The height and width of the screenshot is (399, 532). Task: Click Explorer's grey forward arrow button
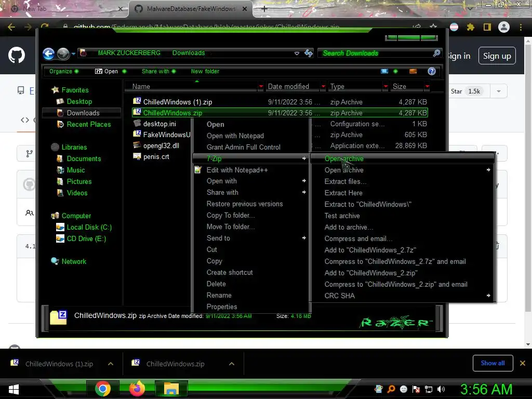(x=63, y=54)
